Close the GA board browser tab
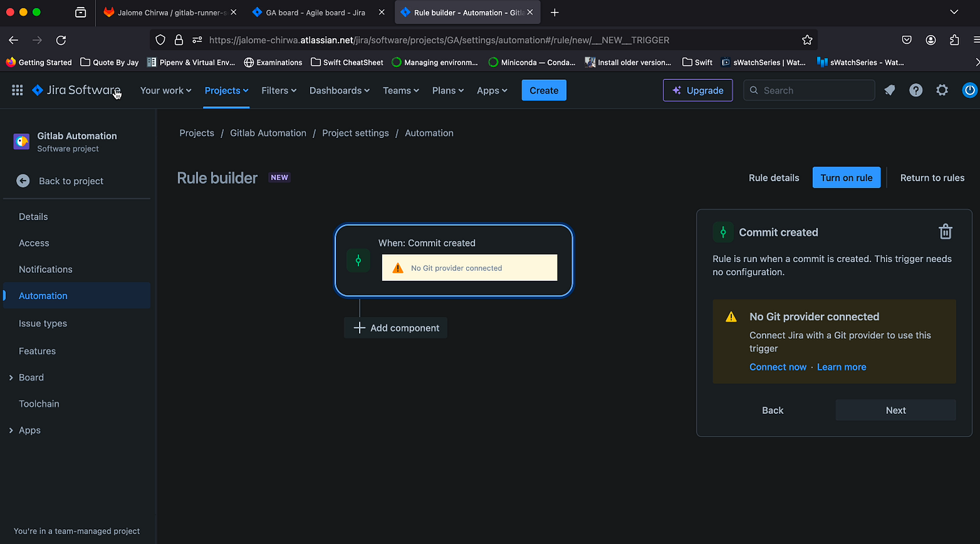This screenshot has width=980, height=544. click(x=381, y=13)
